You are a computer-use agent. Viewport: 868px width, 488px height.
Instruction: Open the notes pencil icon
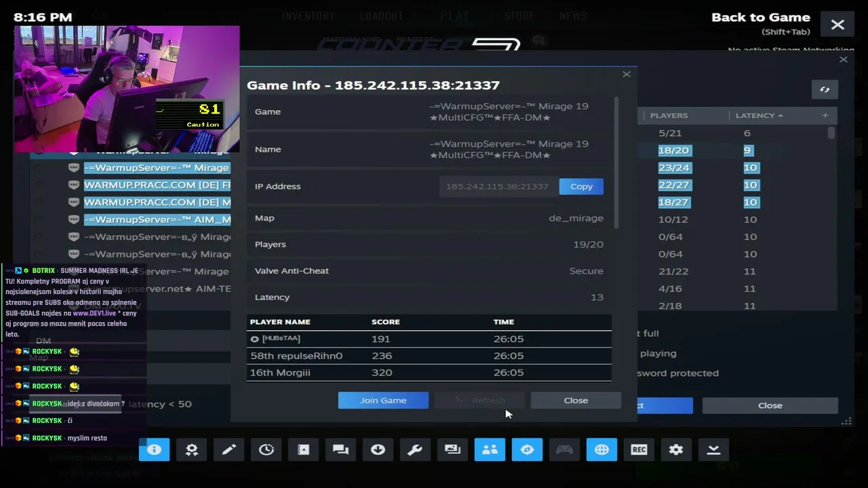click(x=229, y=449)
